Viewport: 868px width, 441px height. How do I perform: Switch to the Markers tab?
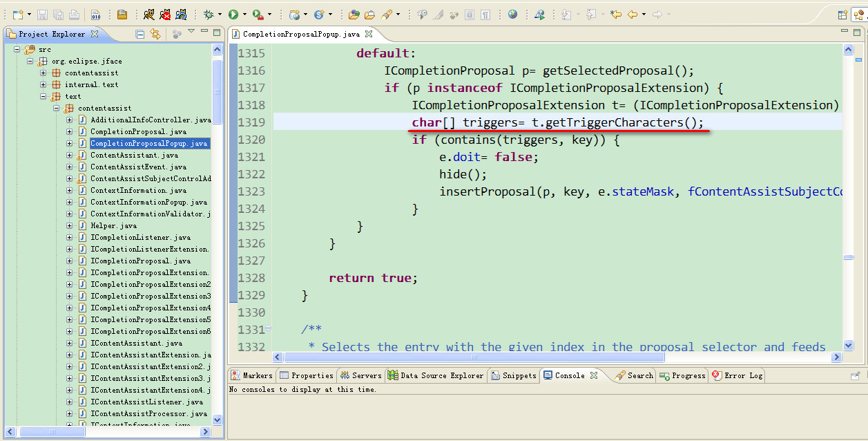[x=252, y=375]
